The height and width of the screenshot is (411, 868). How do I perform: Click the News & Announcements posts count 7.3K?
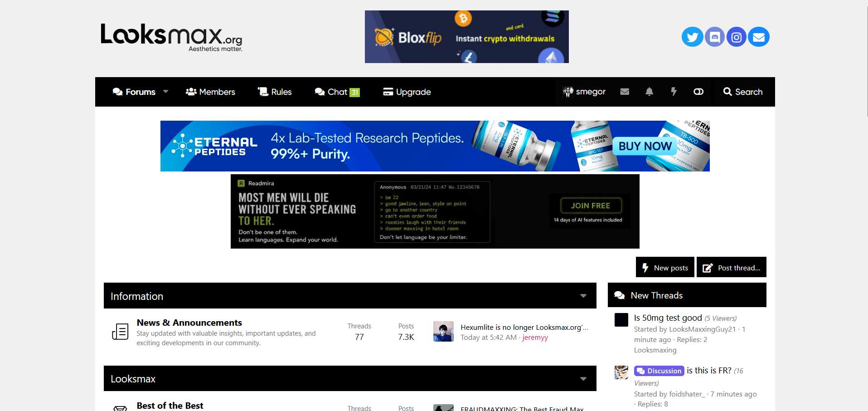pos(406,337)
